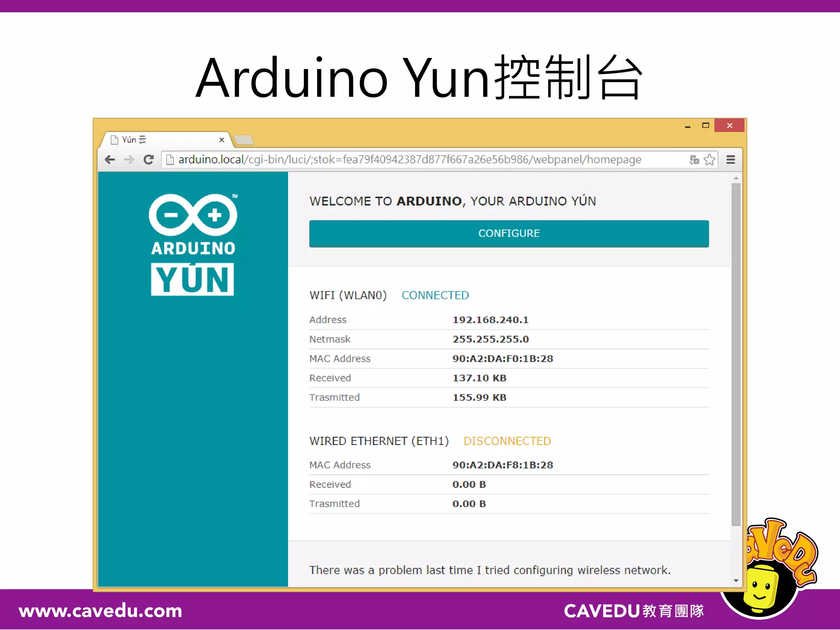Click the page icon in the address bar

coord(170,160)
